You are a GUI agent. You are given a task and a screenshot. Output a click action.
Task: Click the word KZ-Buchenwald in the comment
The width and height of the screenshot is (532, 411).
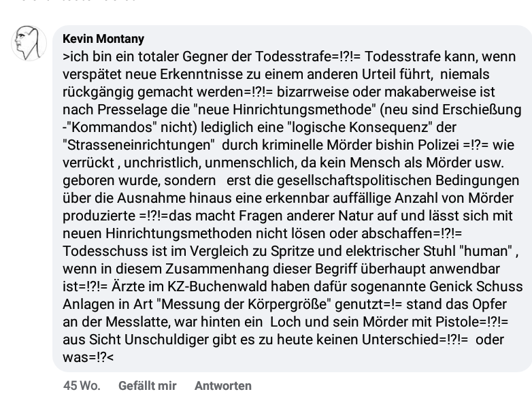click(x=217, y=286)
